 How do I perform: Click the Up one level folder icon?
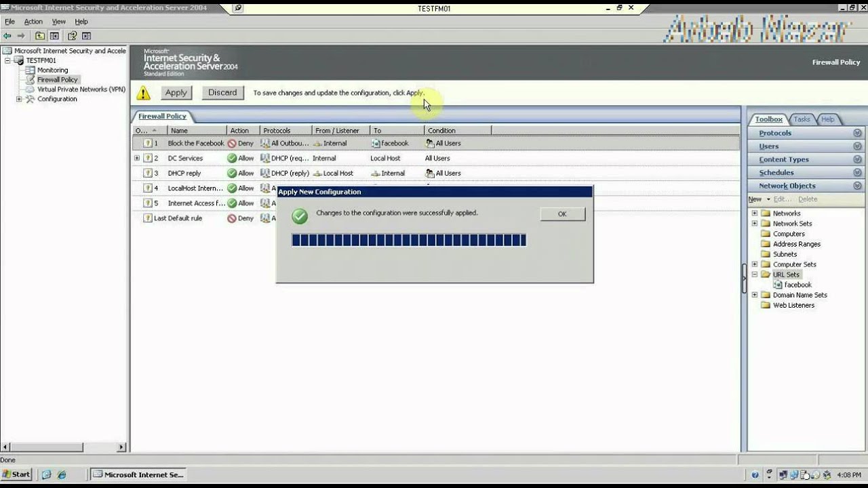pyautogui.click(x=40, y=36)
